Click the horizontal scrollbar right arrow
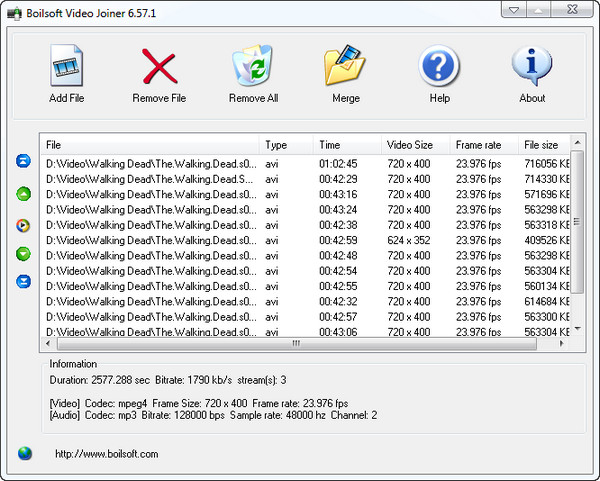This screenshot has height=481, width=600. [561, 343]
